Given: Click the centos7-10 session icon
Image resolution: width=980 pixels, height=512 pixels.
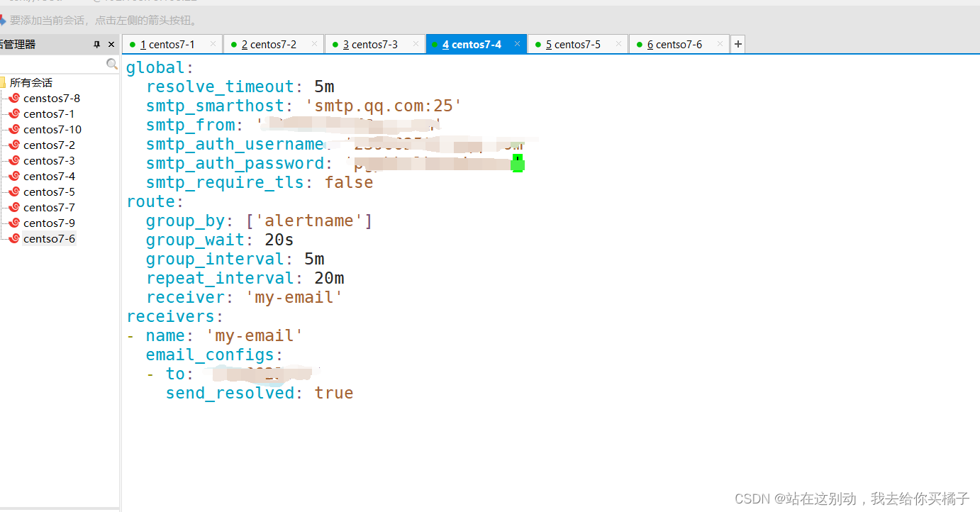Looking at the screenshot, I should [x=14, y=130].
